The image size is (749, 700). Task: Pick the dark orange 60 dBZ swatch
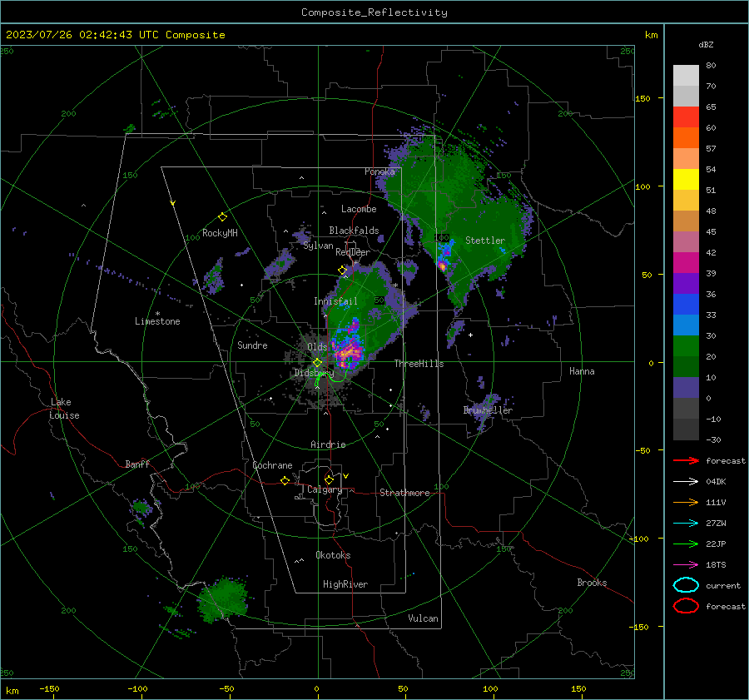click(x=686, y=137)
